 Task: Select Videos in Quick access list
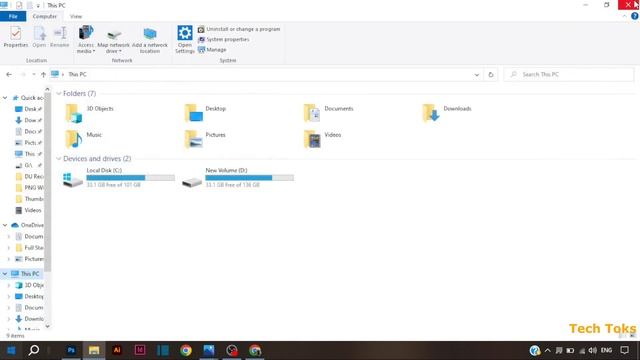[28, 211]
